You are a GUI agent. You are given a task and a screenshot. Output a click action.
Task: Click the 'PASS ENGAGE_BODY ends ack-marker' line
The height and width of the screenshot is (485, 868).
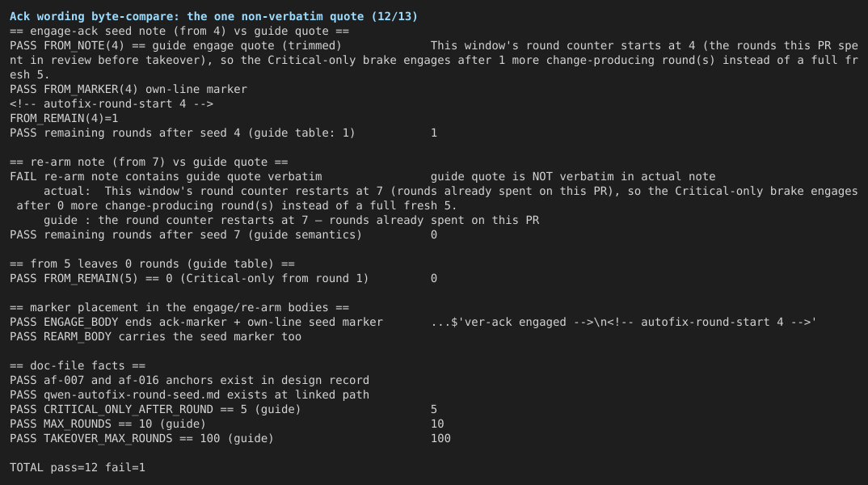point(196,323)
